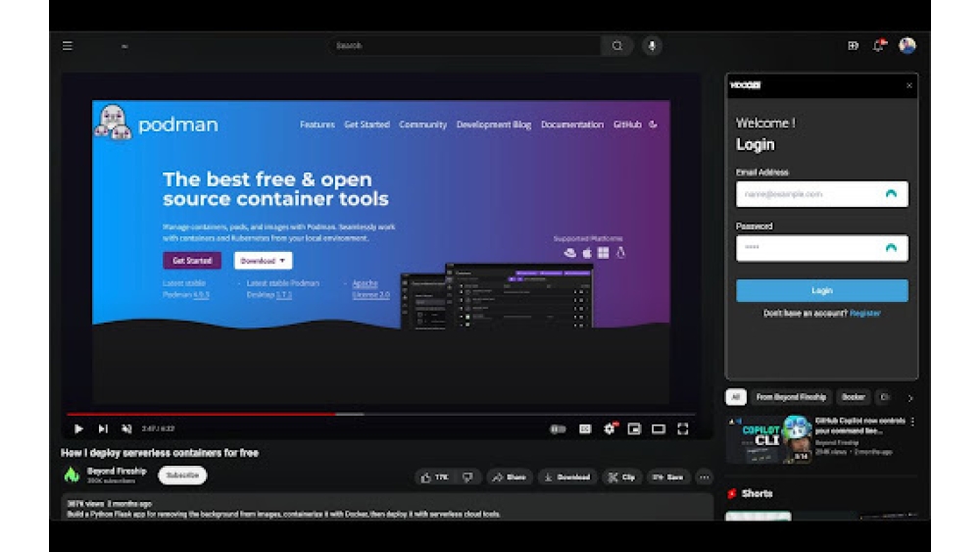
Task: Expand the video description box
Action: (x=387, y=507)
